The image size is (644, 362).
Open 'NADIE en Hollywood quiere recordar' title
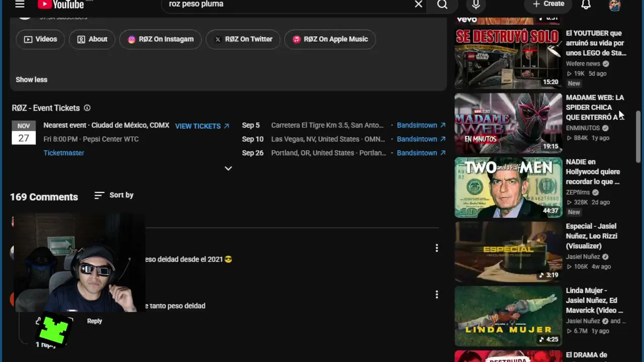tap(593, 172)
